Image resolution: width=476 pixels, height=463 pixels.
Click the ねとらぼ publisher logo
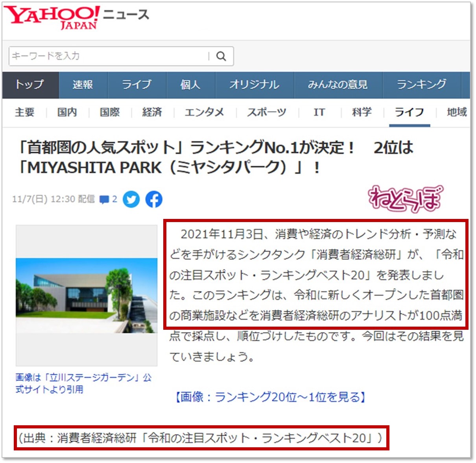point(405,198)
